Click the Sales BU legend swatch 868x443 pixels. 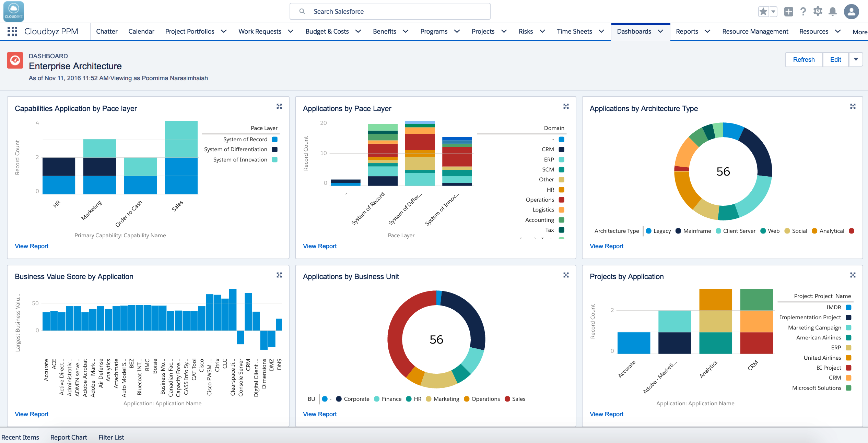[x=507, y=399]
